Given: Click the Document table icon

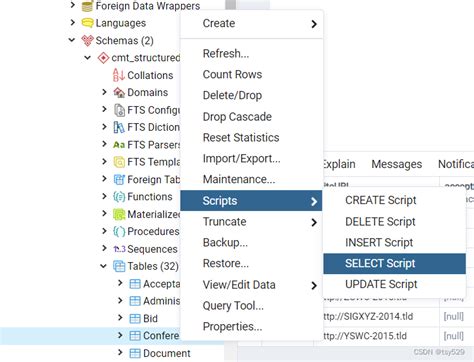Looking at the screenshot, I should 135,353.
